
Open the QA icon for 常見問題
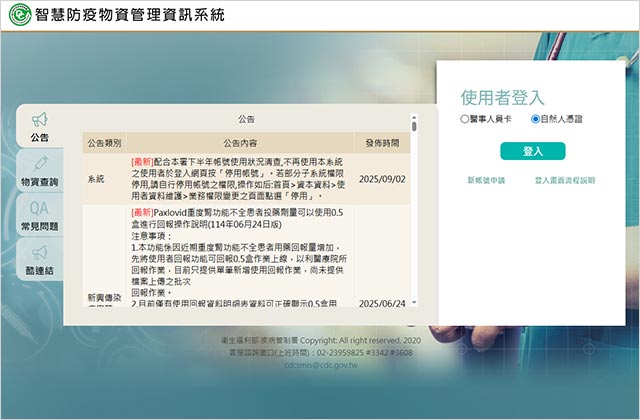40,208
